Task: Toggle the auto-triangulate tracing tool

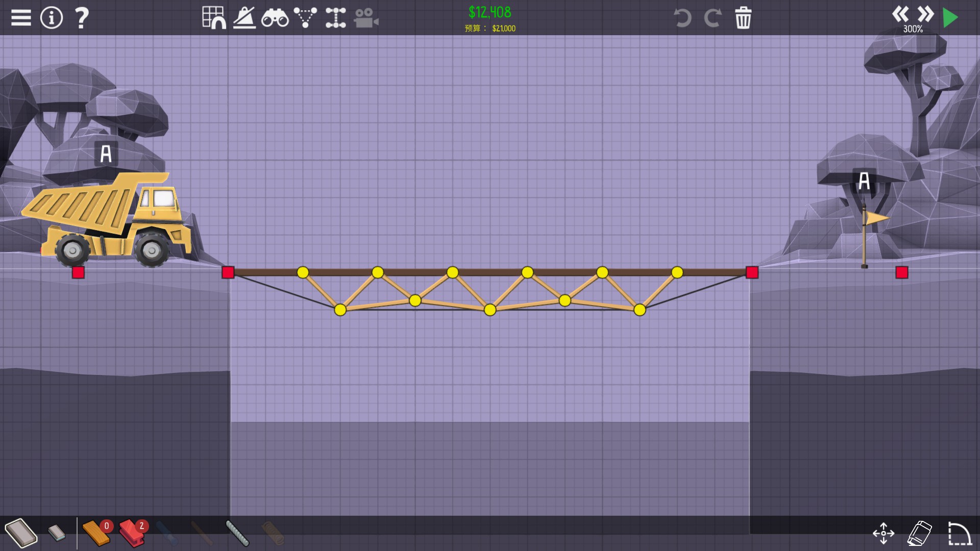Action: click(305, 18)
